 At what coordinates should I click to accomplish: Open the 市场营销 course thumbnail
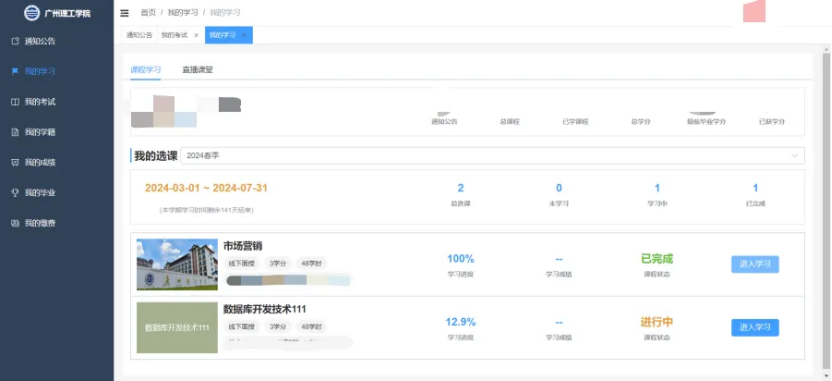coord(177,264)
